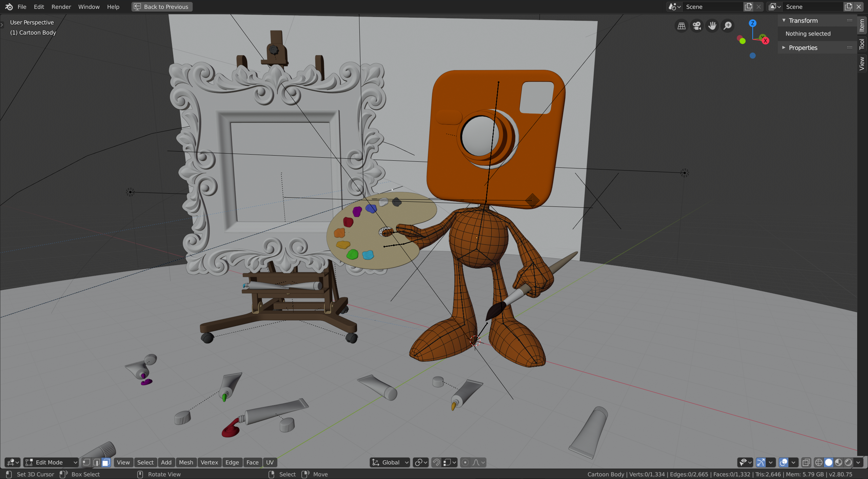Open the gizmo options dropdown arrow
Screen dimensions: 868x479
pos(771,462)
